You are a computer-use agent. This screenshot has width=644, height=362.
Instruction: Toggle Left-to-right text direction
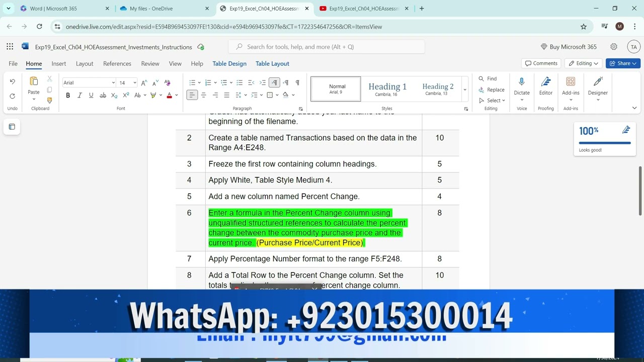(274, 82)
